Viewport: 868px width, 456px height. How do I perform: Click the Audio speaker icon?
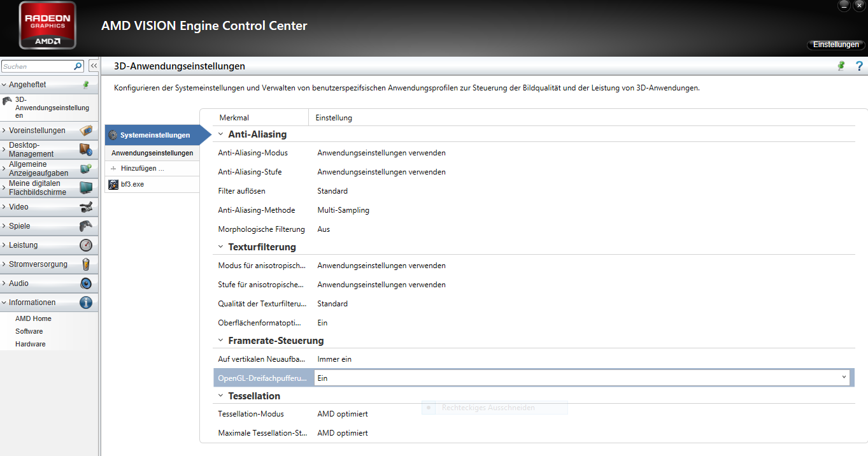click(x=86, y=283)
